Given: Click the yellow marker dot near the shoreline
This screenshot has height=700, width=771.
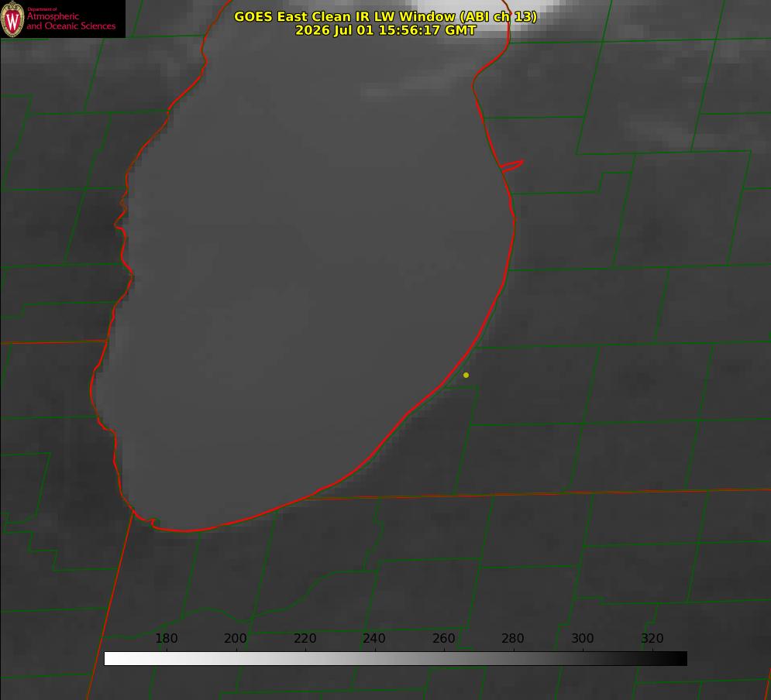Looking at the screenshot, I should click(466, 375).
